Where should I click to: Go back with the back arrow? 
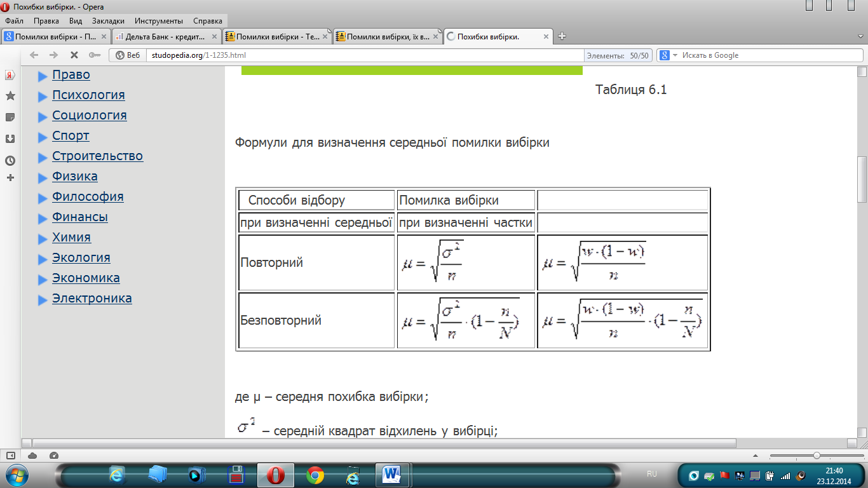click(34, 55)
